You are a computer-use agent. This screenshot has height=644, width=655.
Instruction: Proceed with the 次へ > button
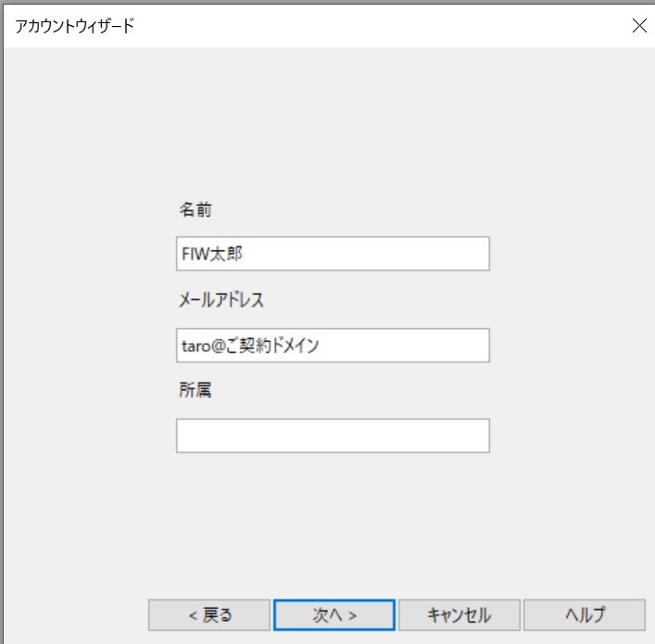point(334,614)
